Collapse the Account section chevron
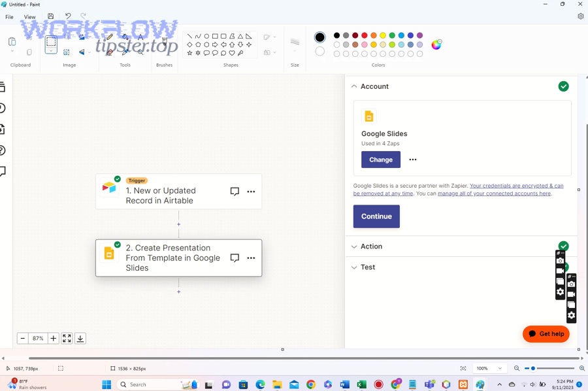Viewport: 588px width, 391px height. 354,86
